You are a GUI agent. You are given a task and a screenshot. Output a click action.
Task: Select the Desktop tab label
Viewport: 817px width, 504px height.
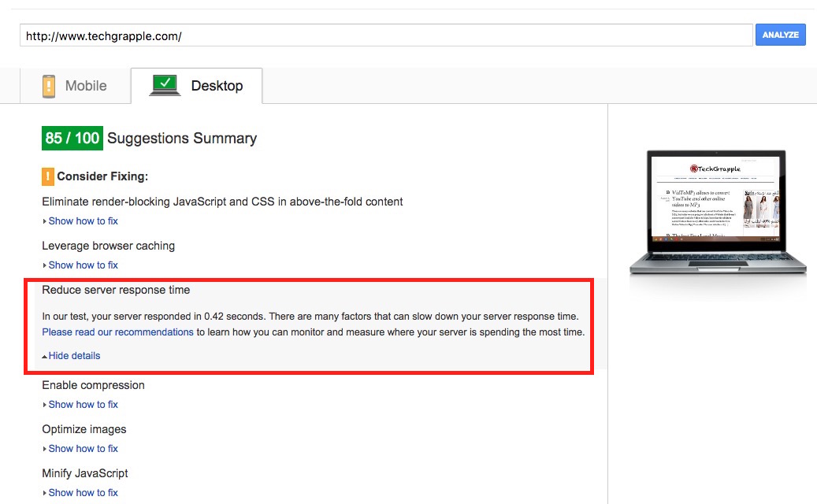217,86
